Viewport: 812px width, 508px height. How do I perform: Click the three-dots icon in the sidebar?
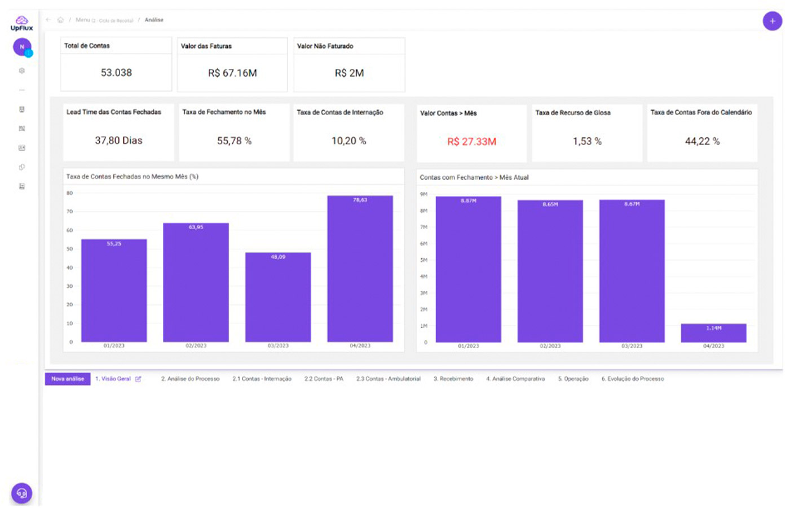(x=22, y=90)
